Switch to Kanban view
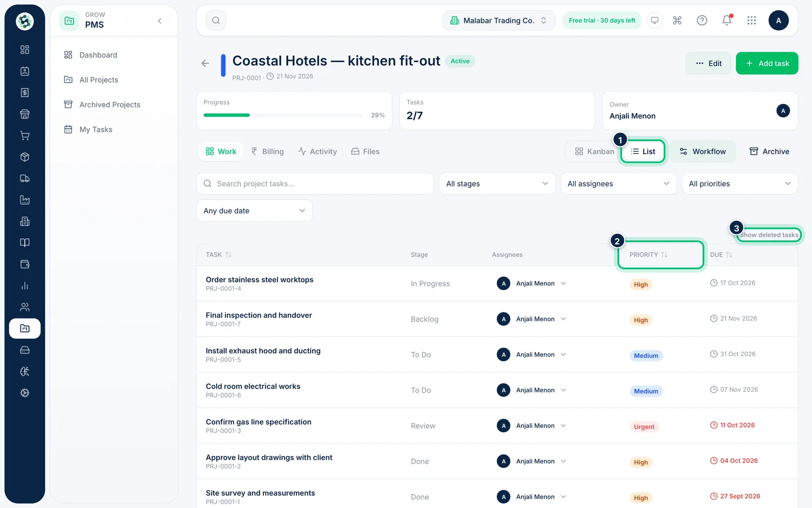Viewport: 812px width, 508px height. tap(594, 151)
